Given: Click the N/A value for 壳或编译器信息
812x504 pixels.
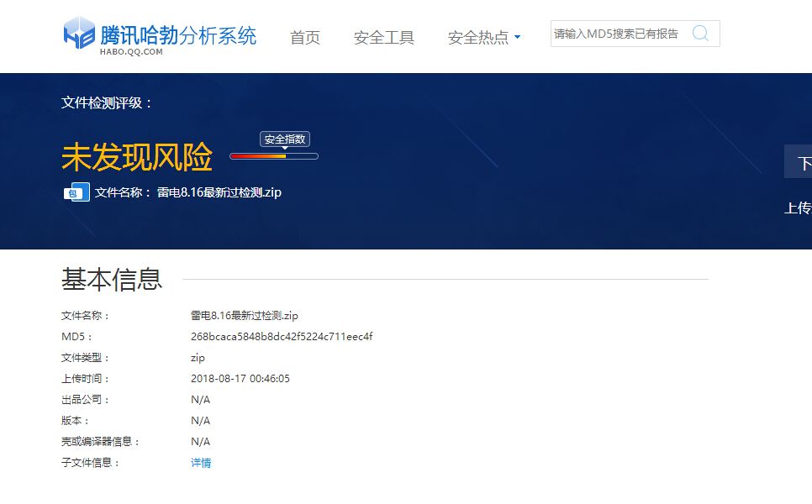Looking at the screenshot, I should 200,441.
